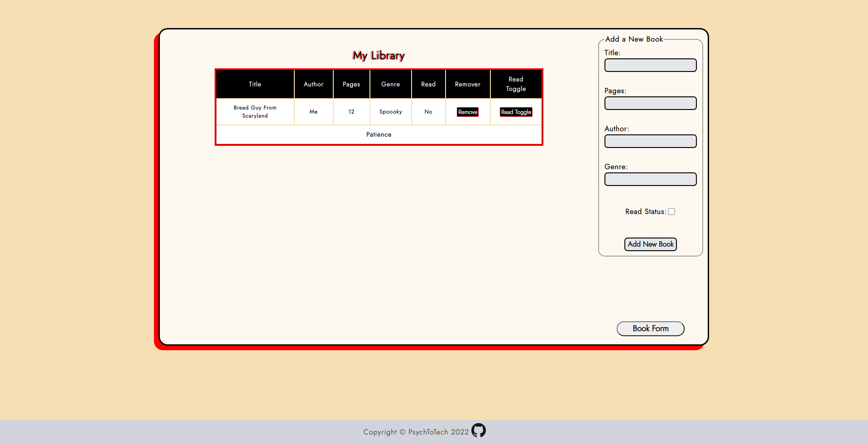Click the Author input field
This screenshot has width=868, height=443.
tap(650, 141)
